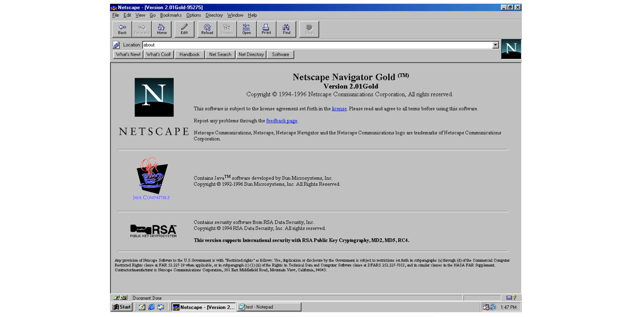Reload the current page
Viewport: 644px width, 317px height.
pos(207,29)
